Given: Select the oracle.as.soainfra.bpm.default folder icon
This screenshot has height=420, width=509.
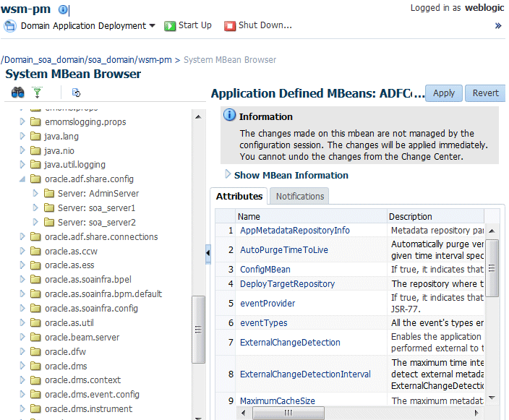Looking at the screenshot, I should (x=35, y=293).
